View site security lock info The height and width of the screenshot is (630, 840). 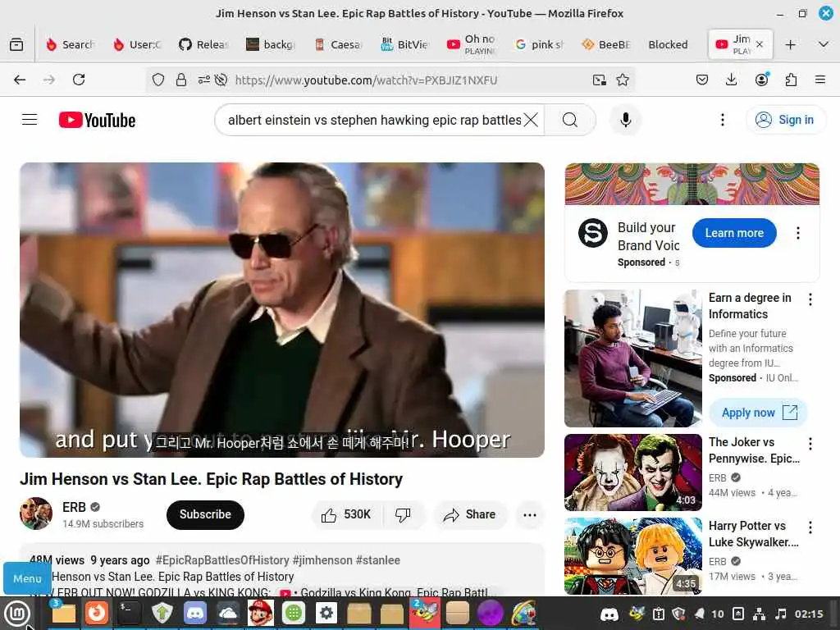tap(181, 80)
